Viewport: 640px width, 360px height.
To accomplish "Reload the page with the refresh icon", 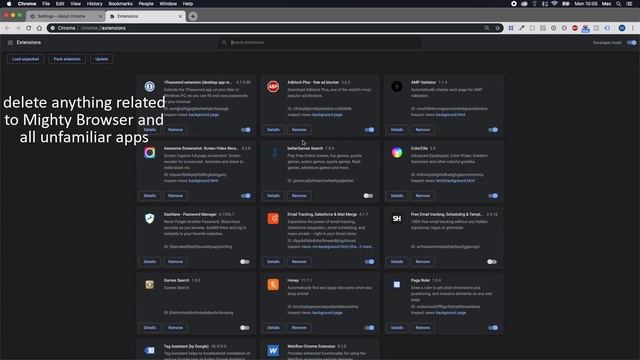I will (x=29, y=28).
